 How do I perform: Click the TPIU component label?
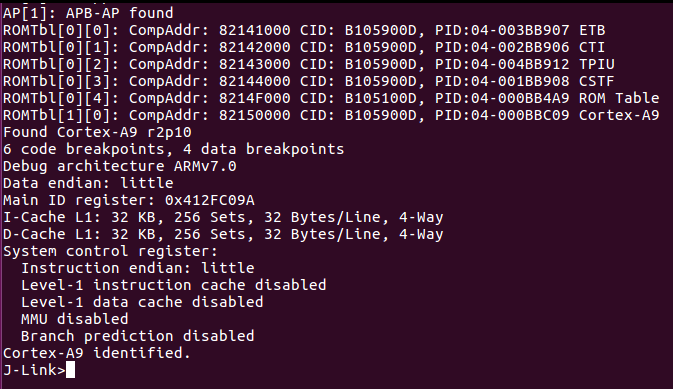tap(597, 64)
